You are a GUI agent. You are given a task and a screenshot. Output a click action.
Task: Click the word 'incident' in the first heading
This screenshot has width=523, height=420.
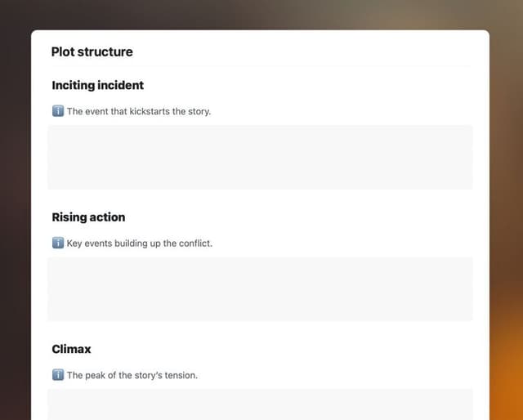tap(121, 85)
